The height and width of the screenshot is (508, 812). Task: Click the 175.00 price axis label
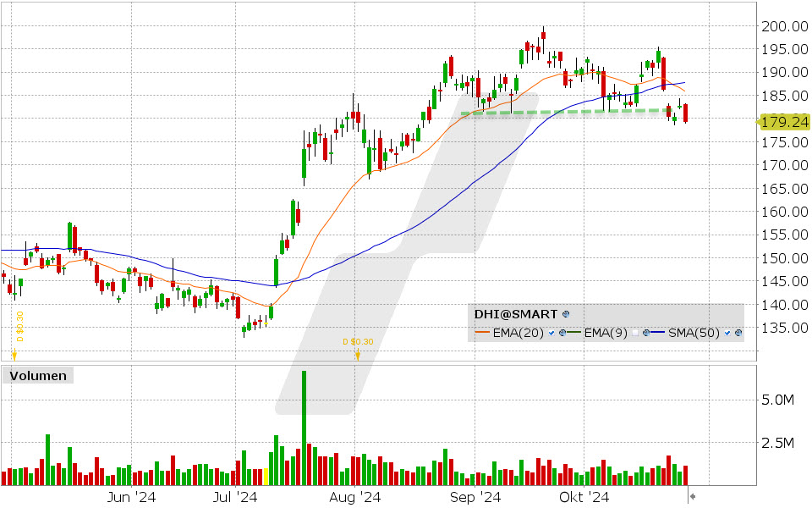click(785, 142)
